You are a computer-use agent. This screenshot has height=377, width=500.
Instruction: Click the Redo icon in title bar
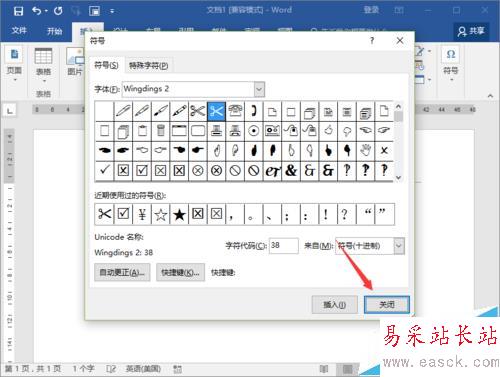tap(58, 11)
